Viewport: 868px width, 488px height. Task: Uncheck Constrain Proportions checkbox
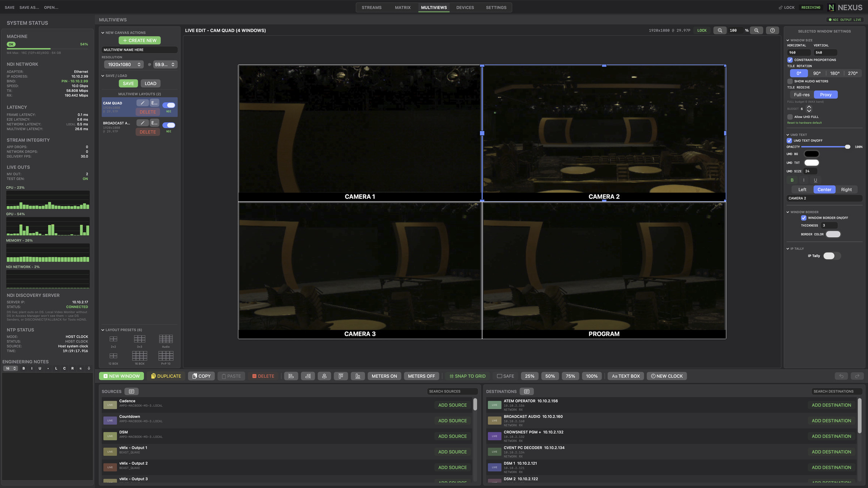790,60
